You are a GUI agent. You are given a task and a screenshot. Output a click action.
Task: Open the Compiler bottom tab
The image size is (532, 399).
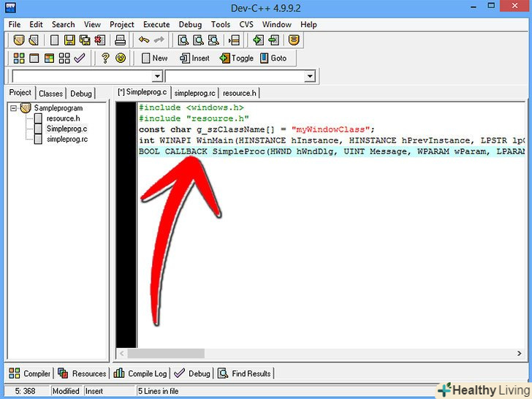[x=29, y=373]
